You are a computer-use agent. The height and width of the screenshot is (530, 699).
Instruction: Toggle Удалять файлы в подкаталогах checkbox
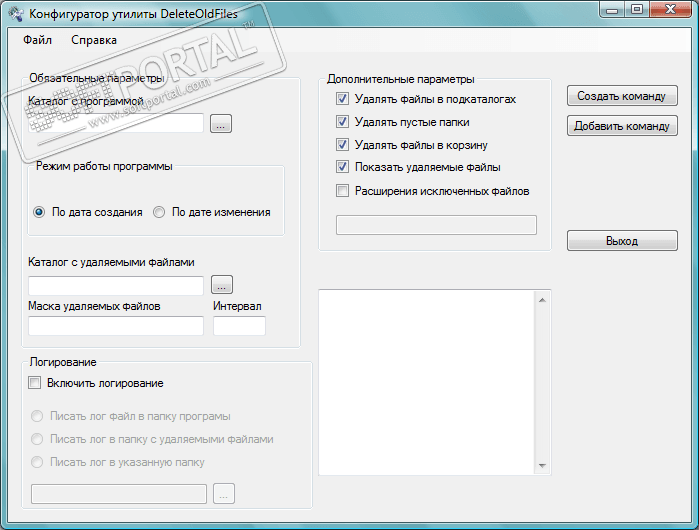[342, 99]
